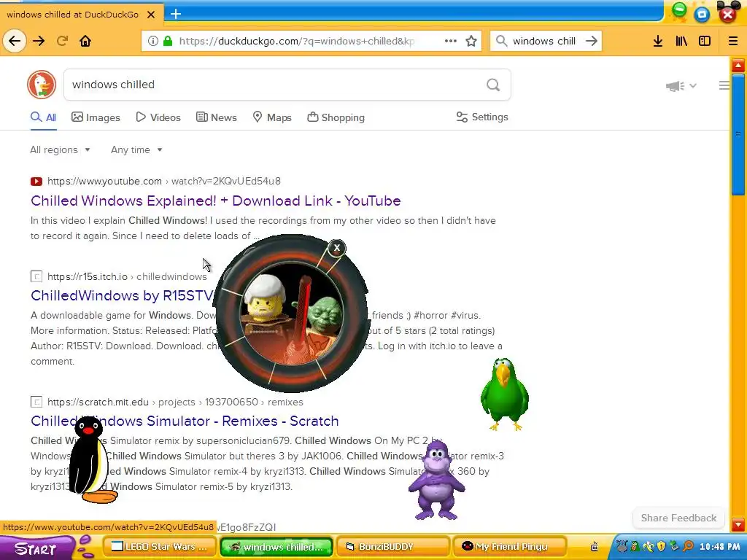Open the search Settings menu
747x560 pixels.
point(482,117)
